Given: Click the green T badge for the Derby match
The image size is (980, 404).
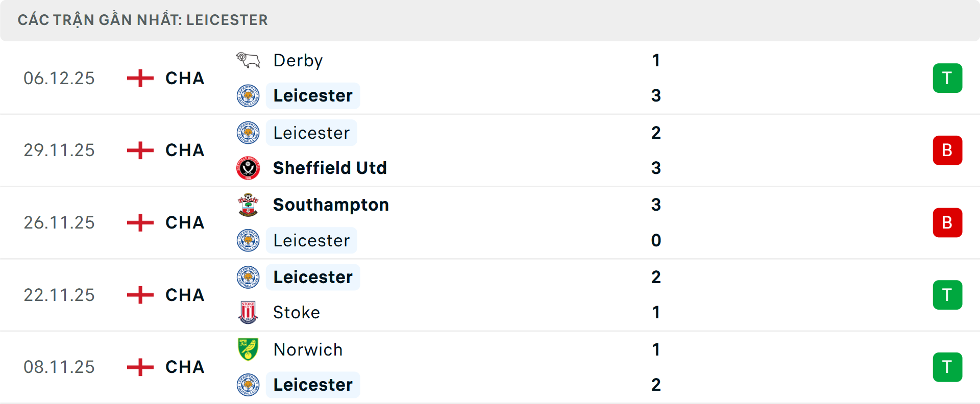Looking at the screenshot, I should tap(947, 78).
